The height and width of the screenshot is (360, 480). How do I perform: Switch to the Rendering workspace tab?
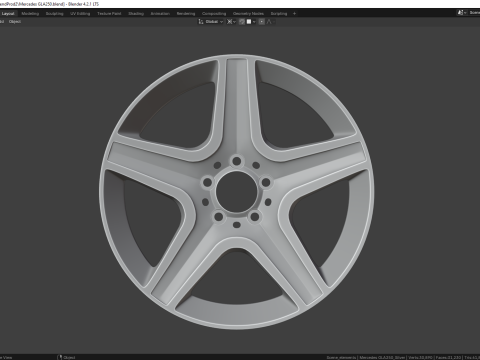(x=186, y=14)
